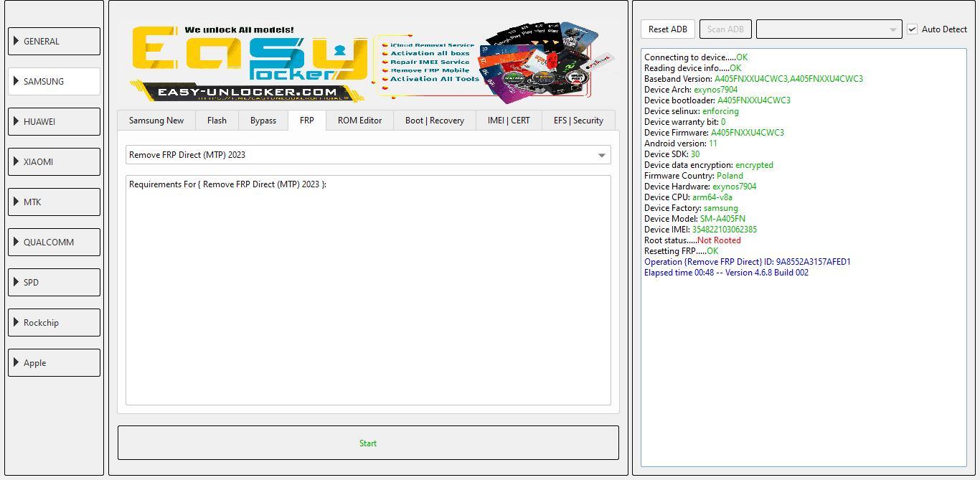
Task: Select the FRP tab
Action: pos(307,120)
